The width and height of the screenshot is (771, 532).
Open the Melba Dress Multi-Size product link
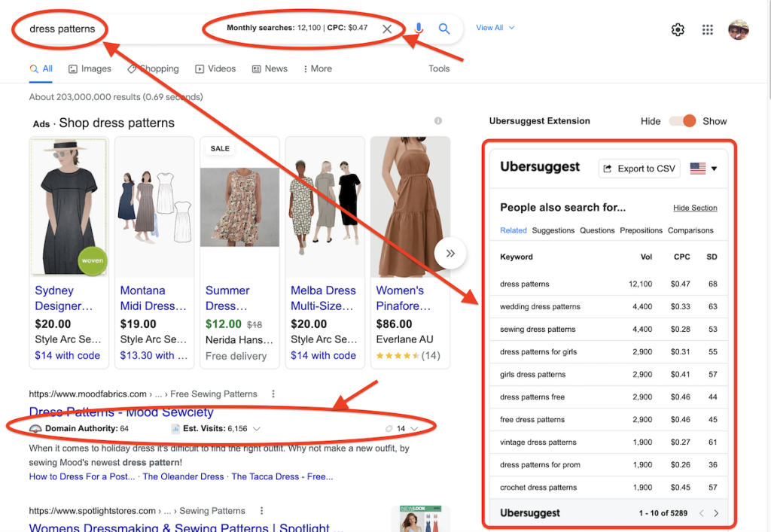pyautogui.click(x=323, y=298)
